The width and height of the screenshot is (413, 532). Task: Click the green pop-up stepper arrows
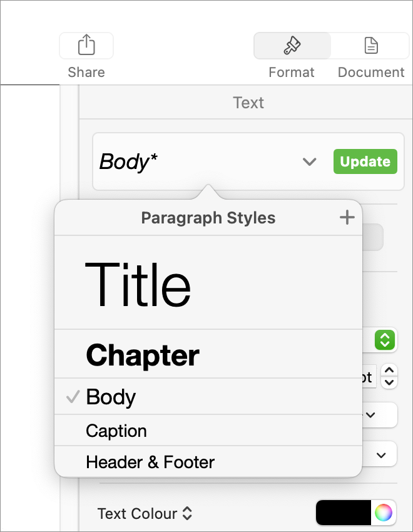385,340
